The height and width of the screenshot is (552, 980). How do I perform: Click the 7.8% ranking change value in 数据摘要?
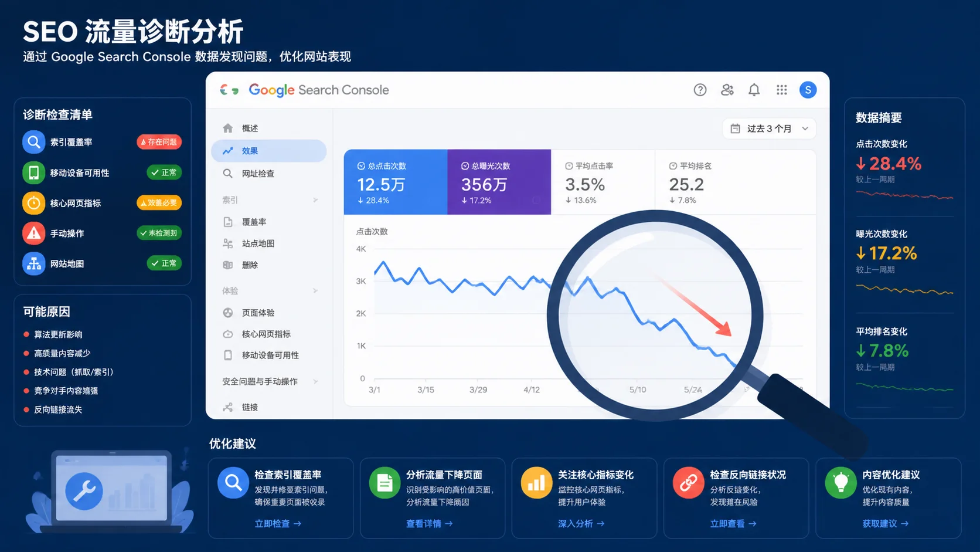[883, 351]
